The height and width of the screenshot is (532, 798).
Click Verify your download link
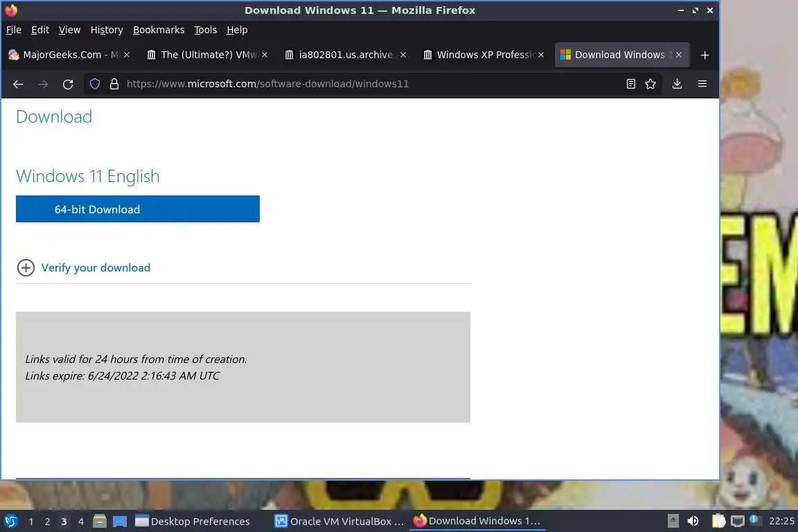point(96,268)
